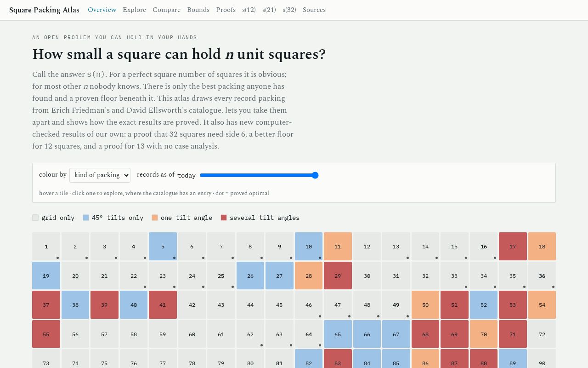Screen dimensions: 588x368
Task: Click the blue tile numbered 52
Action: click(484, 305)
